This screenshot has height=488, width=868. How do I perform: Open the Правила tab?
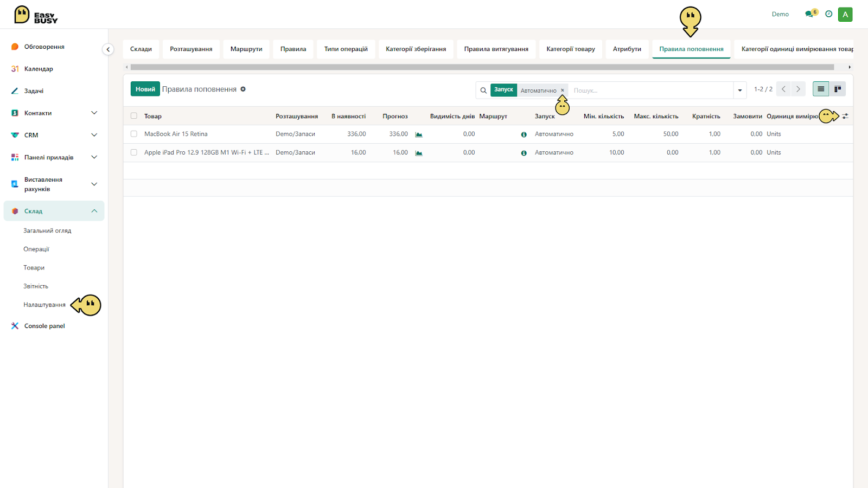click(x=293, y=49)
